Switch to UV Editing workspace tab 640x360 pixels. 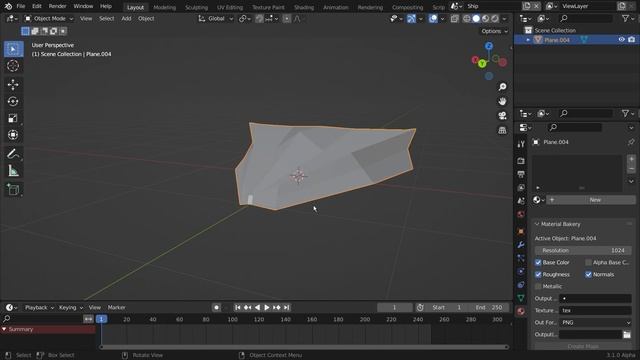pyautogui.click(x=229, y=7)
